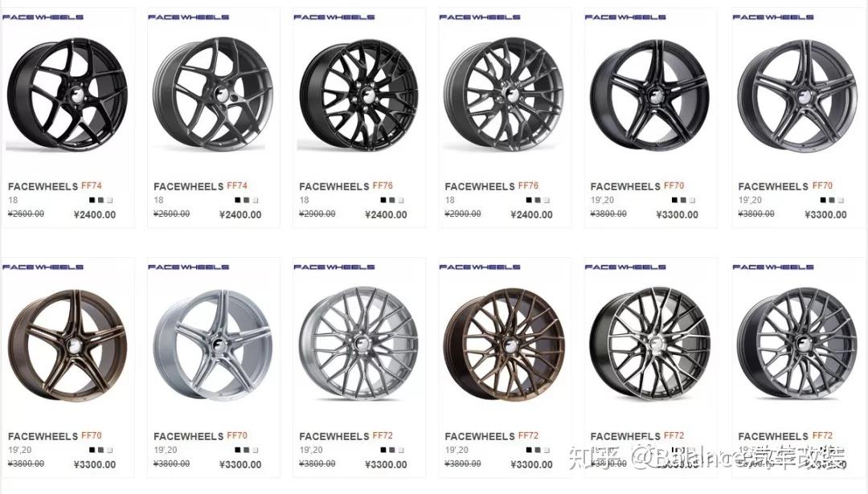Click ¥3300.00 price on the first-row black FF70 card
868x494 pixels.
(677, 214)
